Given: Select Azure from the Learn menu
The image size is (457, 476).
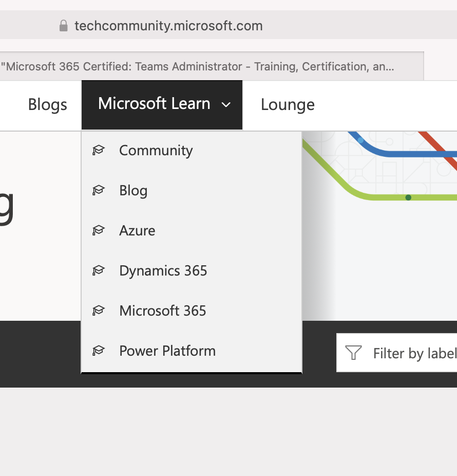Looking at the screenshot, I should pos(137,230).
